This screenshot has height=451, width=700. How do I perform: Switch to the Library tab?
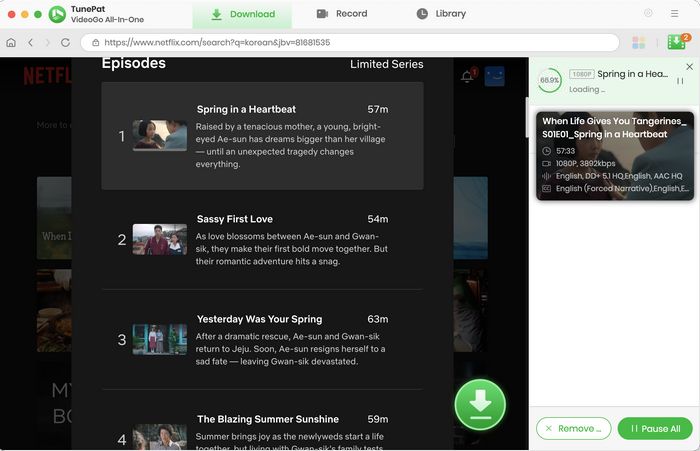point(440,14)
